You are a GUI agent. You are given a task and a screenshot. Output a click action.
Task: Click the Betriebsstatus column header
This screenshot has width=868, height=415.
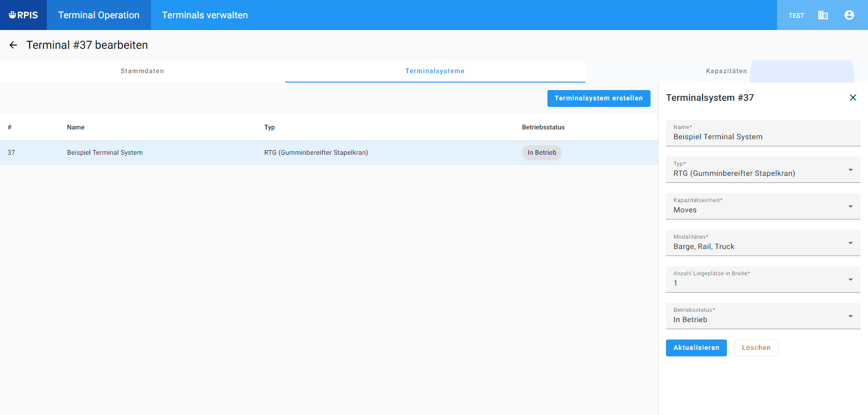point(543,128)
